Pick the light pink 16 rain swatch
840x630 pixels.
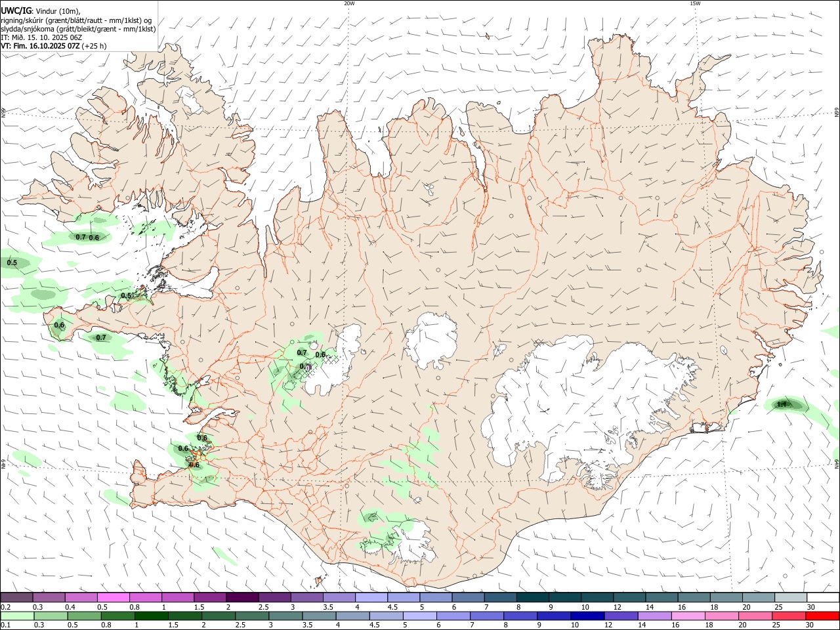coord(688,616)
